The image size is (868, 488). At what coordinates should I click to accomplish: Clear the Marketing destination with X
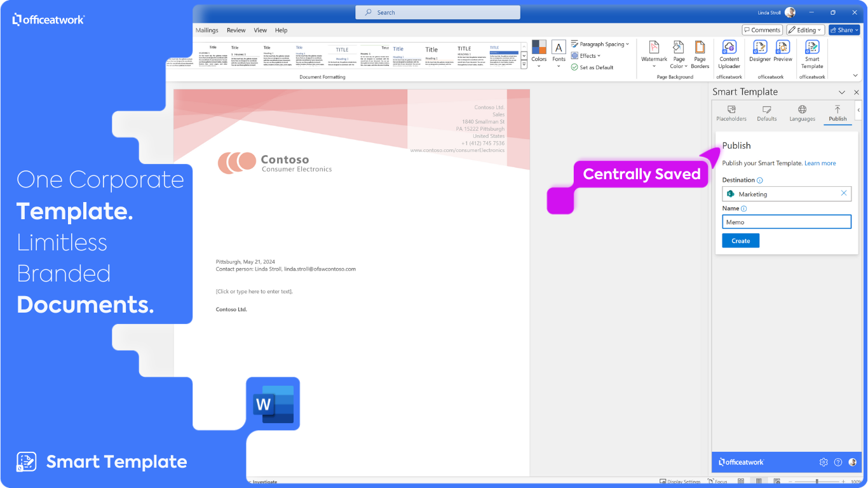point(844,193)
